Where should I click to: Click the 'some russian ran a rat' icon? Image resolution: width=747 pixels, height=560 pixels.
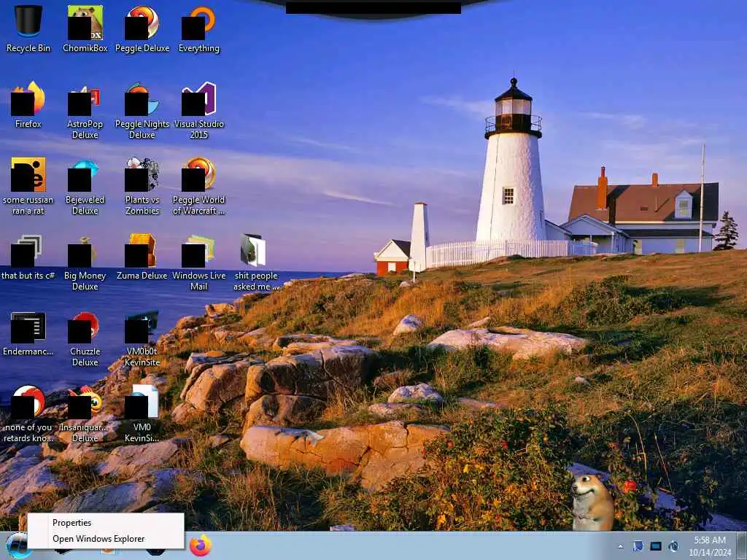pos(28,186)
